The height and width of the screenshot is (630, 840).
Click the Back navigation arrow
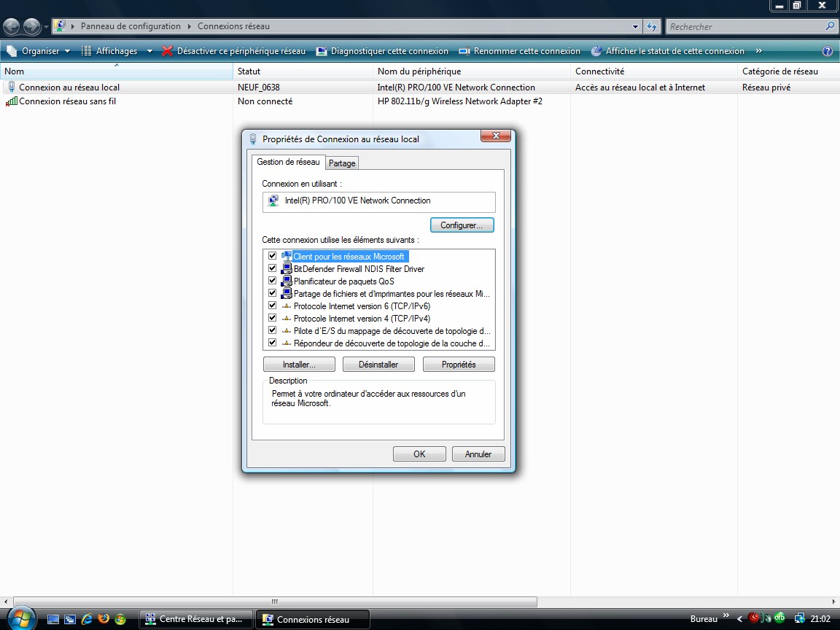(11, 26)
